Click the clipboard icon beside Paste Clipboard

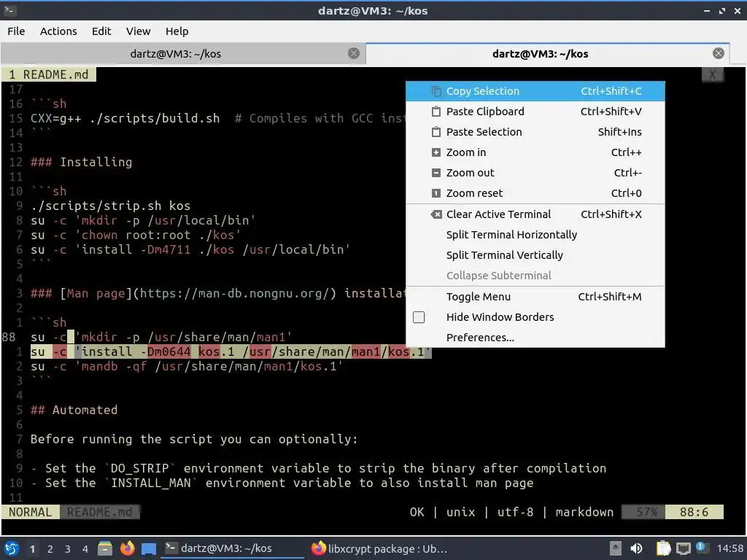(436, 112)
